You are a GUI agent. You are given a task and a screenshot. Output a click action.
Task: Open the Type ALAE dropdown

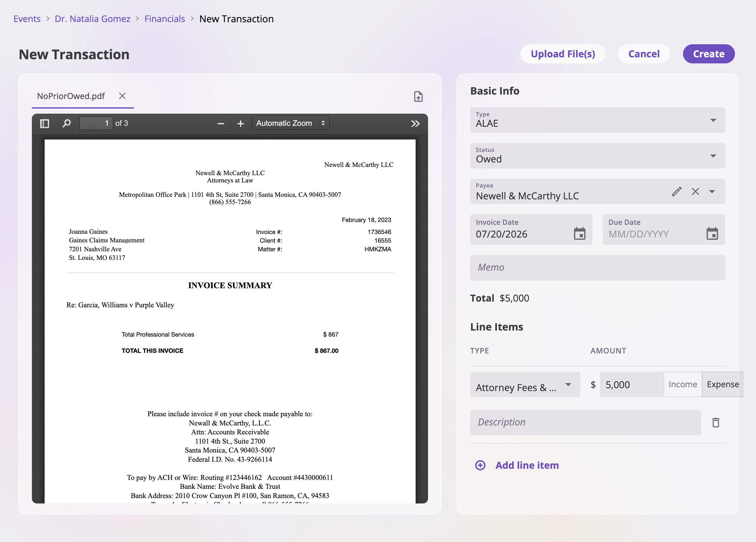tap(597, 120)
